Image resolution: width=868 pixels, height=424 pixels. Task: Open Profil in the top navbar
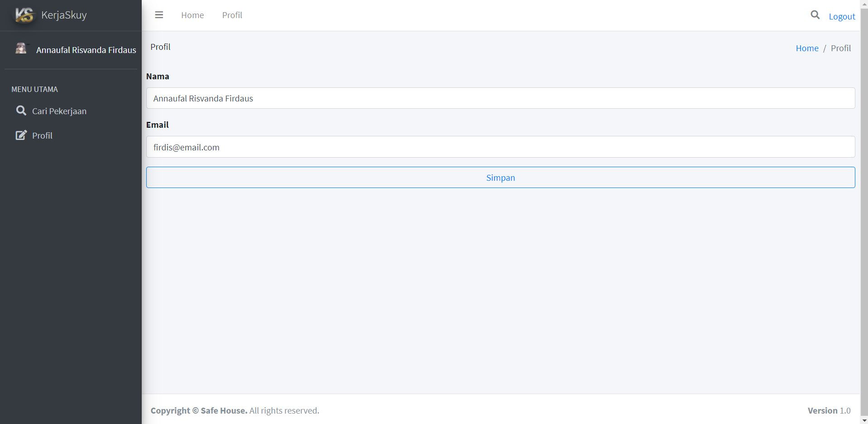(232, 15)
